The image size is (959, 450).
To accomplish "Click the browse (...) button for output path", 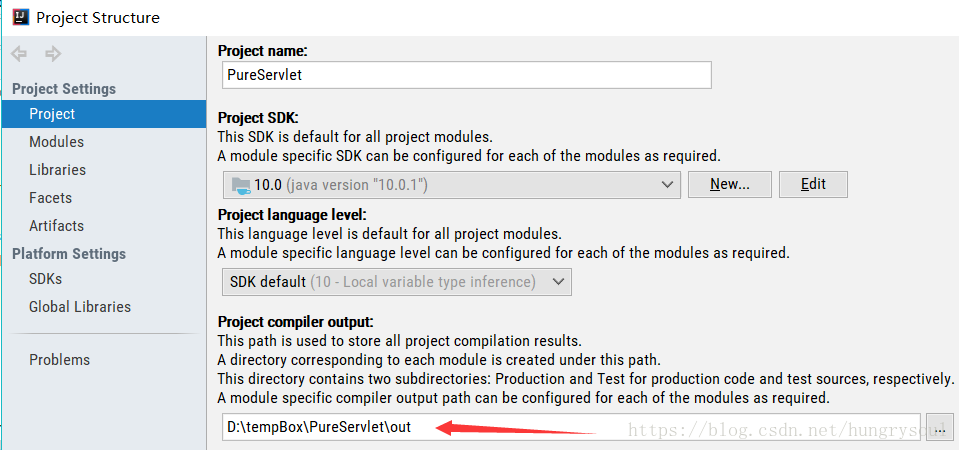I will [940, 427].
